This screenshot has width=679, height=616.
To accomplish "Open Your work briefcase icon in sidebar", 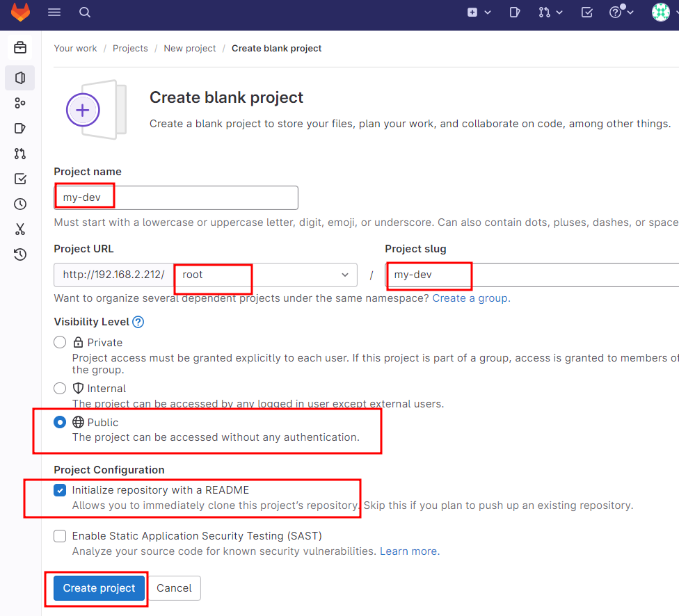I will (20, 47).
